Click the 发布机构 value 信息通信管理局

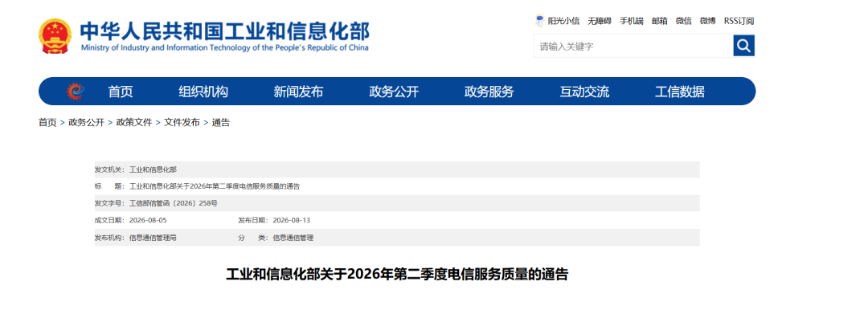153,238
